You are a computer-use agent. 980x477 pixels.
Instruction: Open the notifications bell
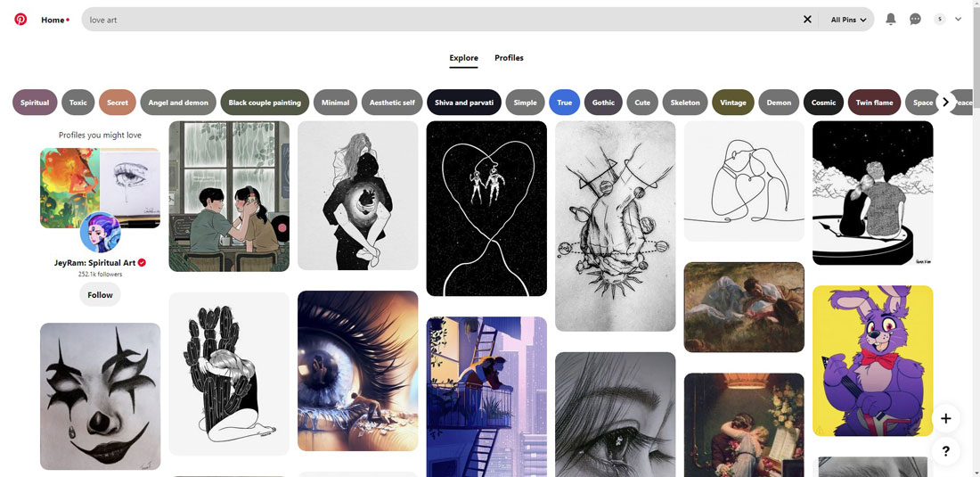pyautogui.click(x=890, y=20)
